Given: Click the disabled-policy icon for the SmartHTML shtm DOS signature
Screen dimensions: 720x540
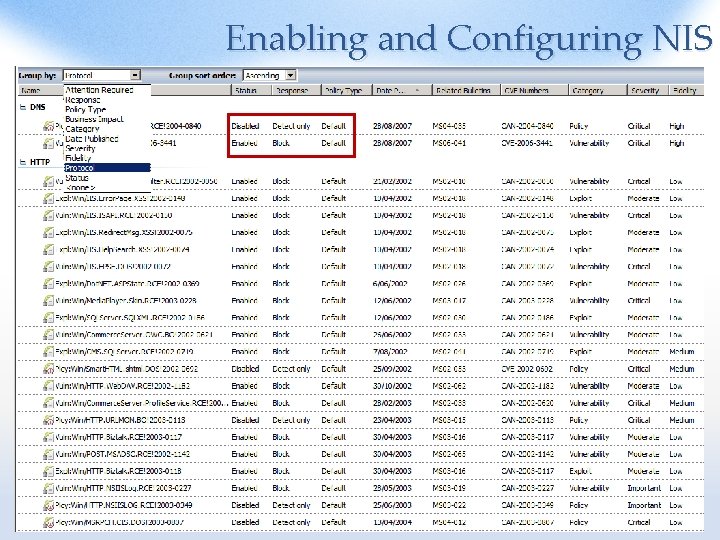Looking at the screenshot, I should point(48,369).
